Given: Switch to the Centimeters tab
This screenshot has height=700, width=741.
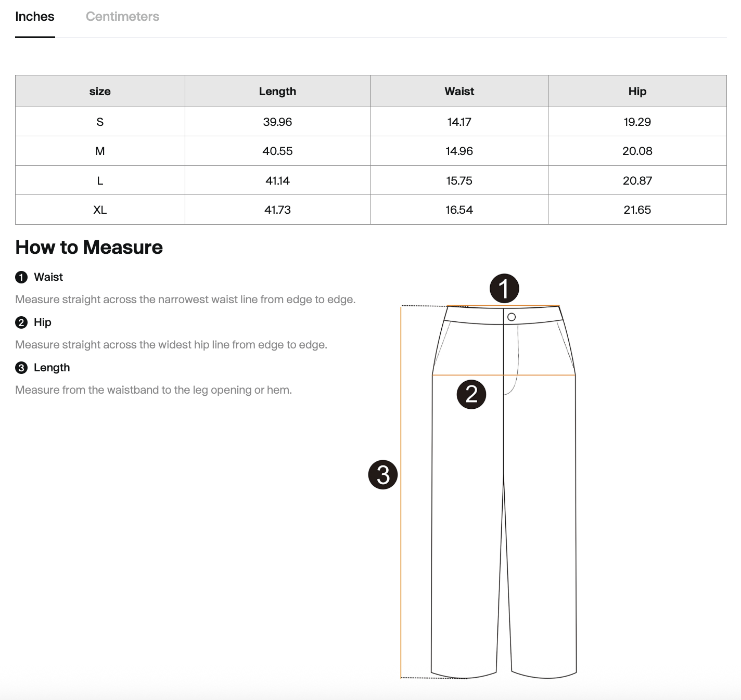Looking at the screenshot, I should click(122, 17).
